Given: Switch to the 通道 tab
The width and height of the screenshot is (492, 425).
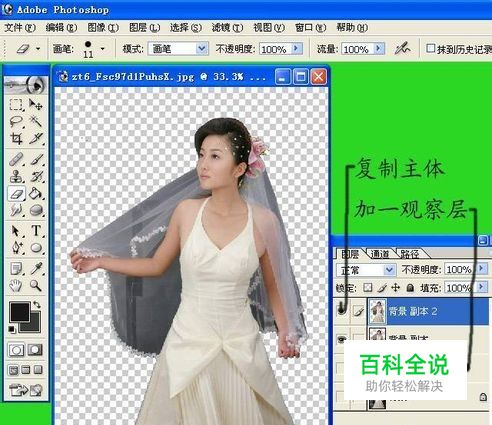Looking at the screenshot, I should [x=380, y=254].
